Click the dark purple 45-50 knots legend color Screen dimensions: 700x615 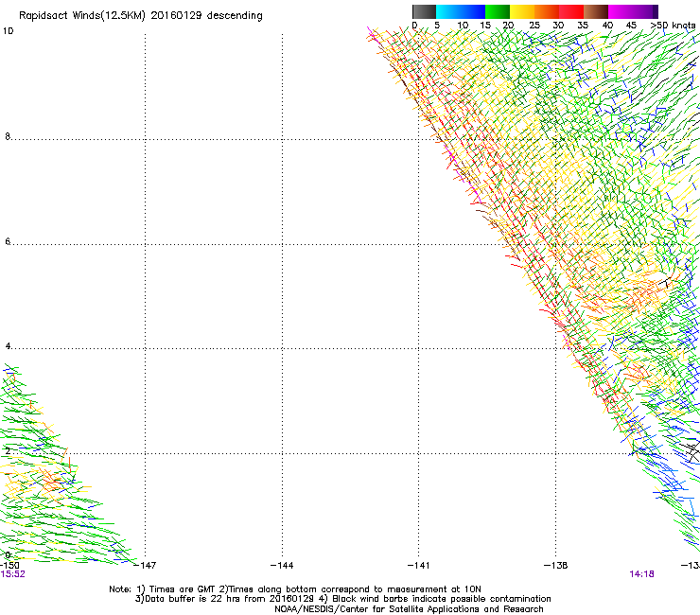645,11
